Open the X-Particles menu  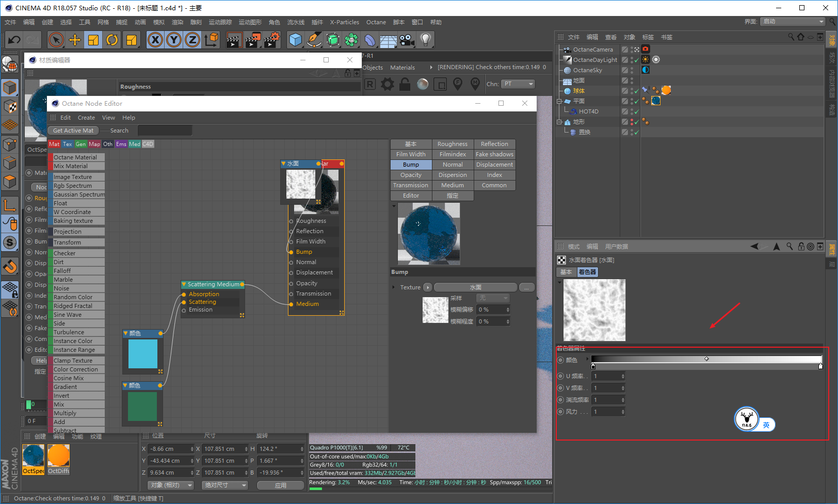[345, 22]
